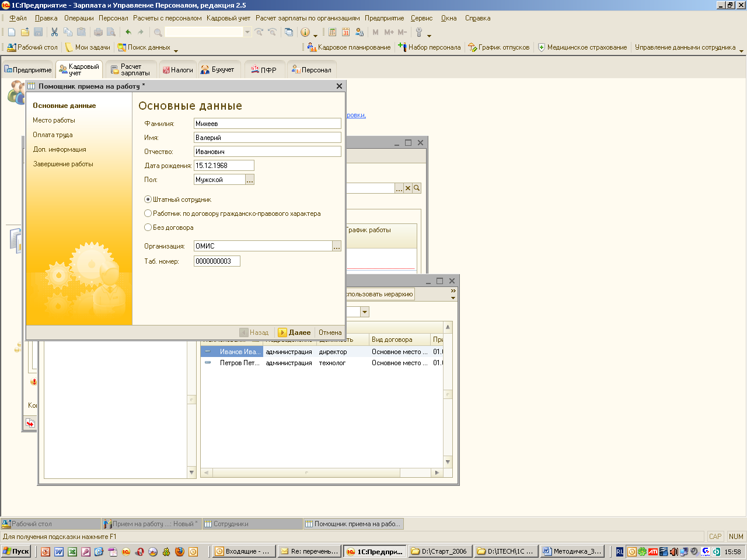Viewport: 747px width, 560px height.
Task: Click the Copy toolbar icon
Action: tap(68, 32)
